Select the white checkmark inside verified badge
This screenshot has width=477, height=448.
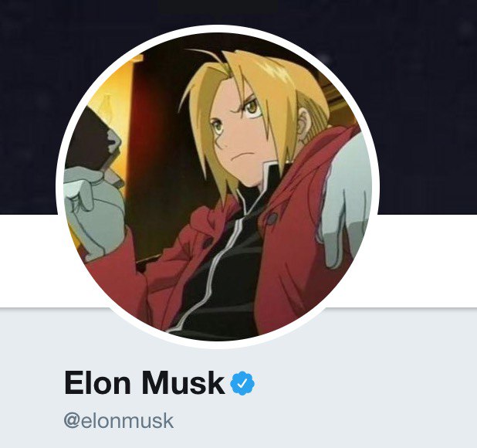pyautogui.click(x=242, y=383)
